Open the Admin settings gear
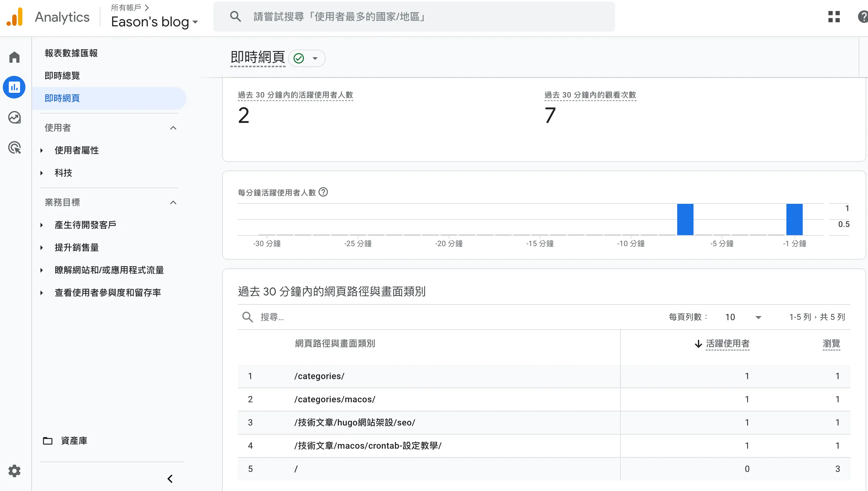 point(14,471)
